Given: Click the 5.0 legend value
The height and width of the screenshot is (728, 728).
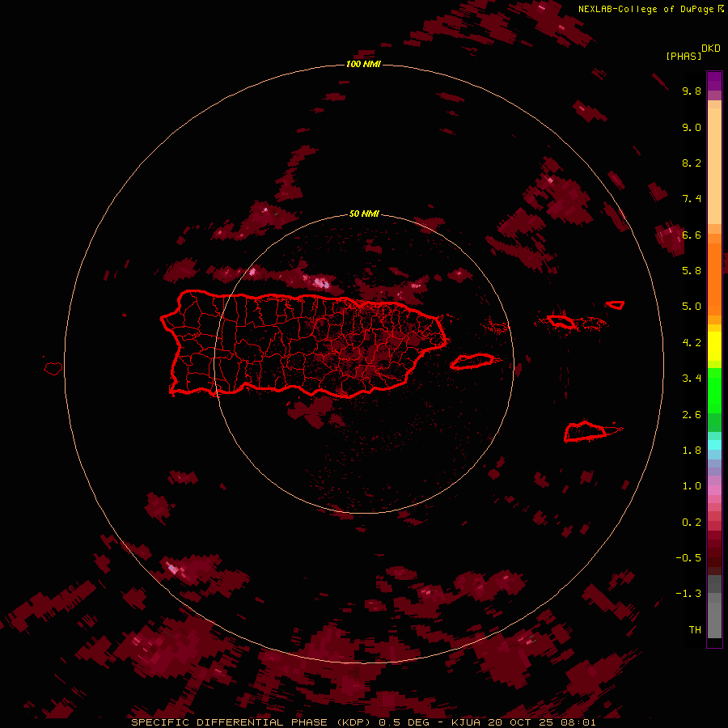Looking at the screenshot, I should (692, 307).
